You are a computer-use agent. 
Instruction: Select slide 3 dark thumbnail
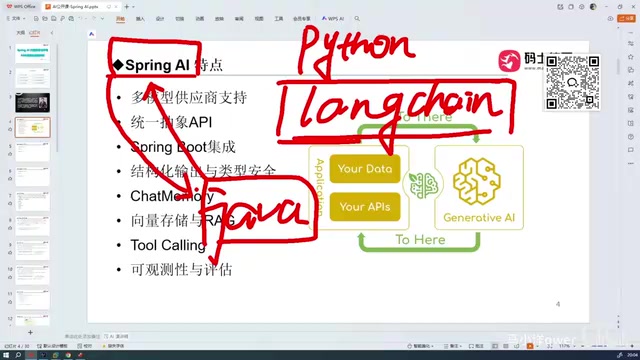pyautogui.click(x=32, y=102)
